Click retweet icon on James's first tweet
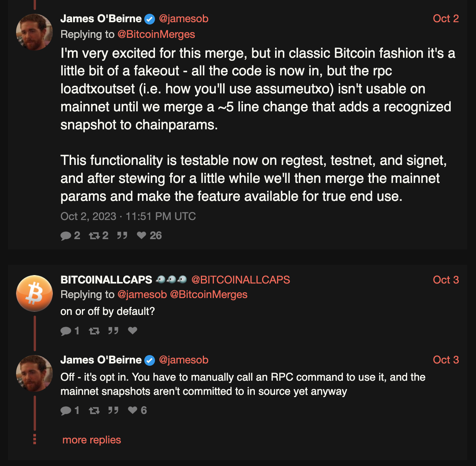The height and width of the screenshot is (466, 476). pyautogui.click(x=94, y=236)
